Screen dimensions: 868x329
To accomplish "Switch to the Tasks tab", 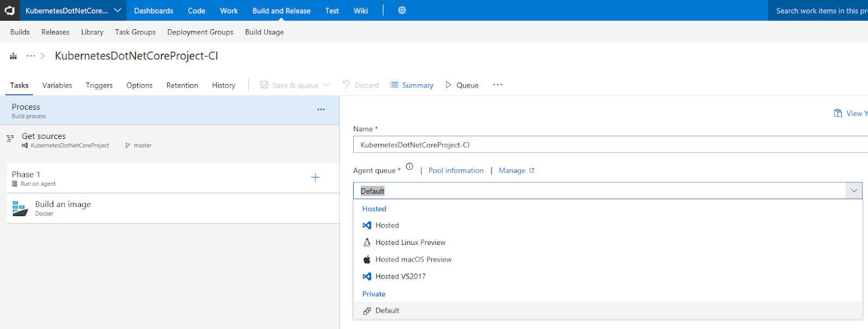I will click(x=19, y=85).
